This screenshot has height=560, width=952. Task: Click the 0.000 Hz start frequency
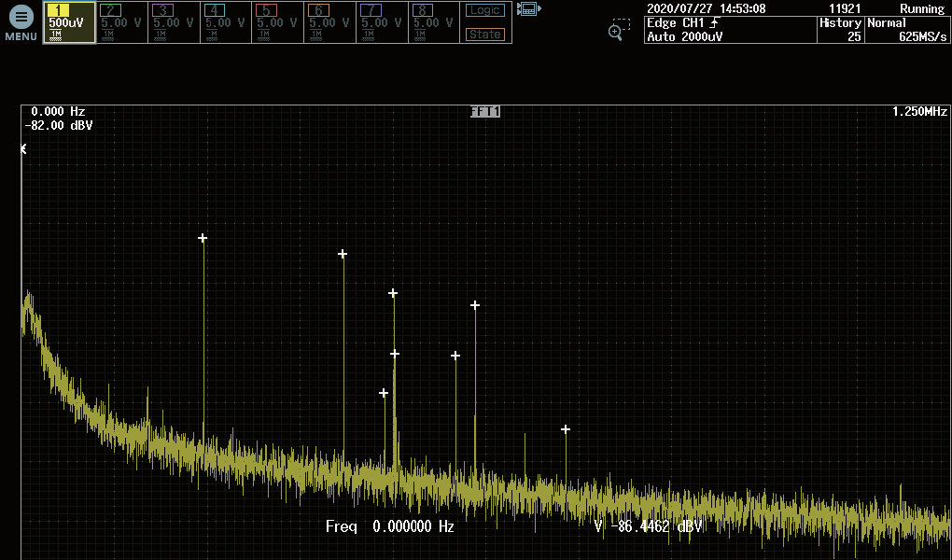[58, 111]
